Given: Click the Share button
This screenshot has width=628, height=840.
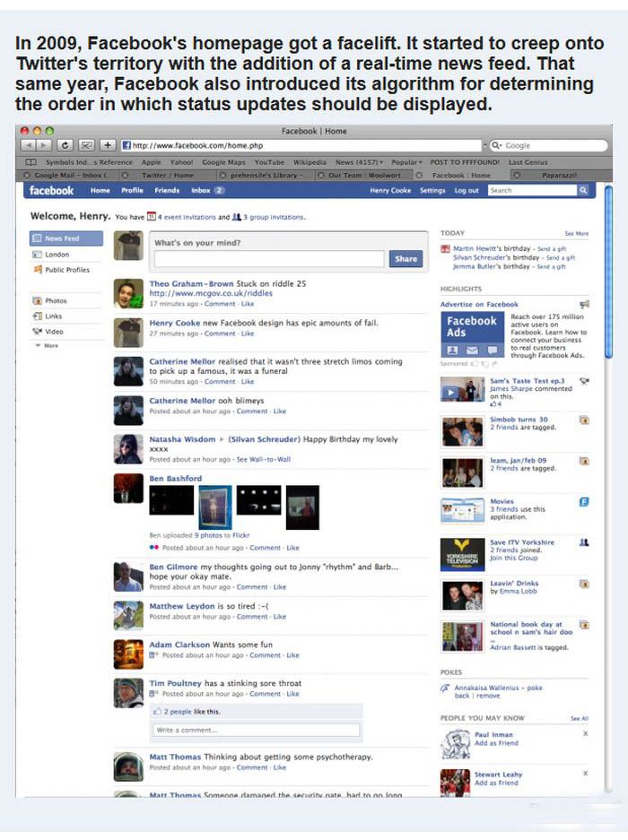Looking at the screenshot, I should point(406,259).
